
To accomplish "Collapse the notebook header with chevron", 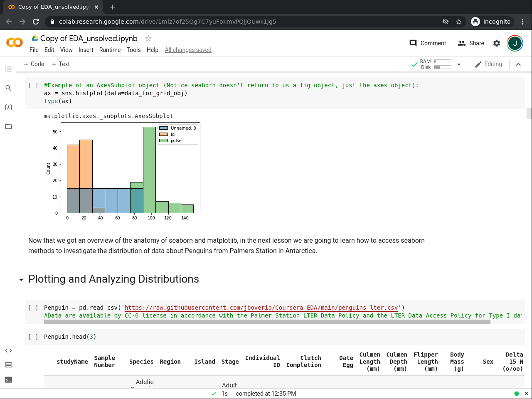I will click(518, 64).
